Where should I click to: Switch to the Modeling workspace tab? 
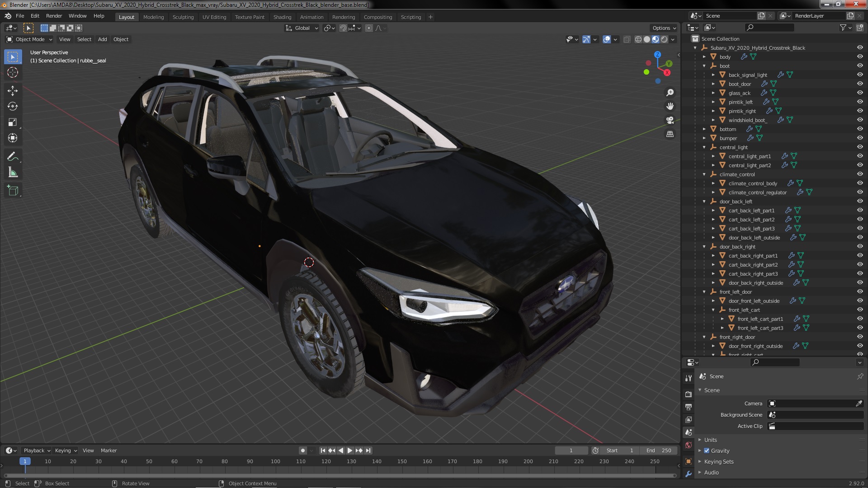pos(153,17)
